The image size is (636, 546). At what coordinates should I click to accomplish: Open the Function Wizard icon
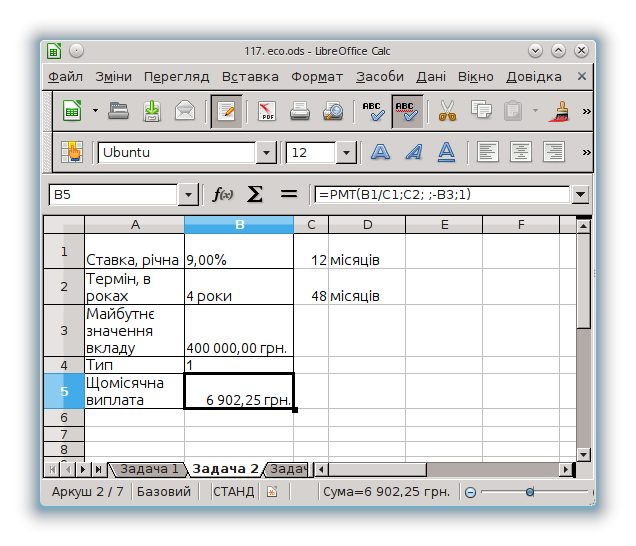coord(223,194)
